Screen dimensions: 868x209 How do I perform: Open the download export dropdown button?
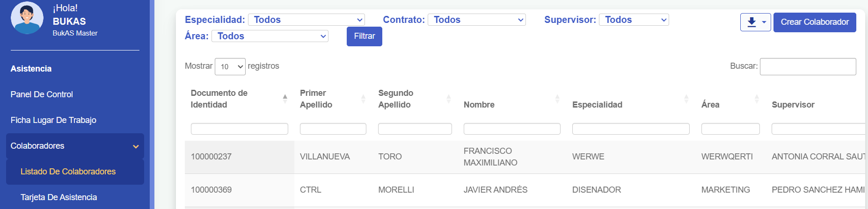755,22
